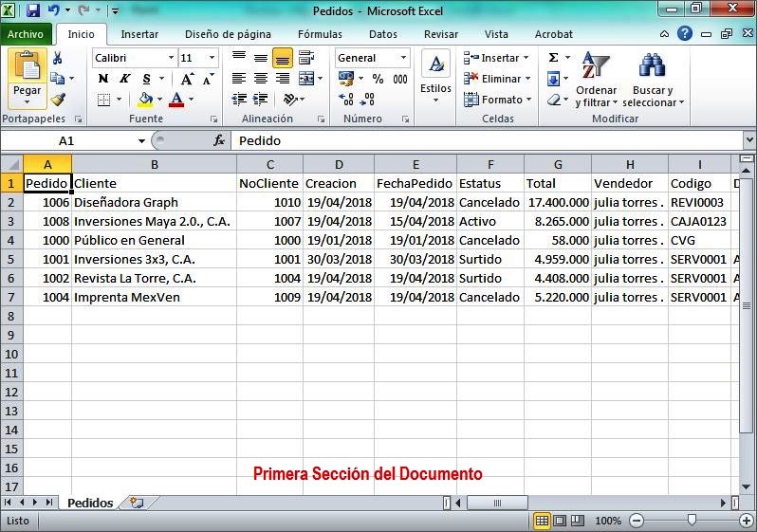Open the font size 11 dropdown
The height and width of the screenshot is (532, 757).
pyautogui.click(x=212, y=58)
